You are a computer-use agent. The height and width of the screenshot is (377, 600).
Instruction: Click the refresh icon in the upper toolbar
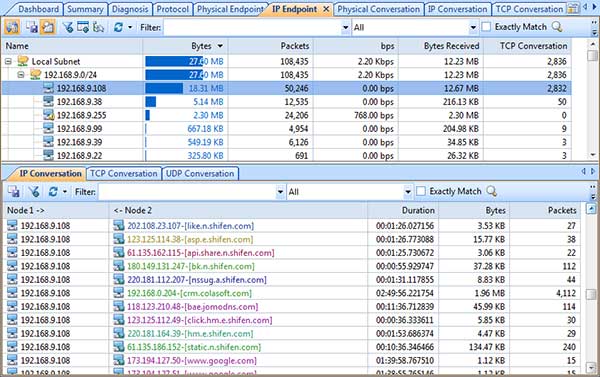click(118, 27)
